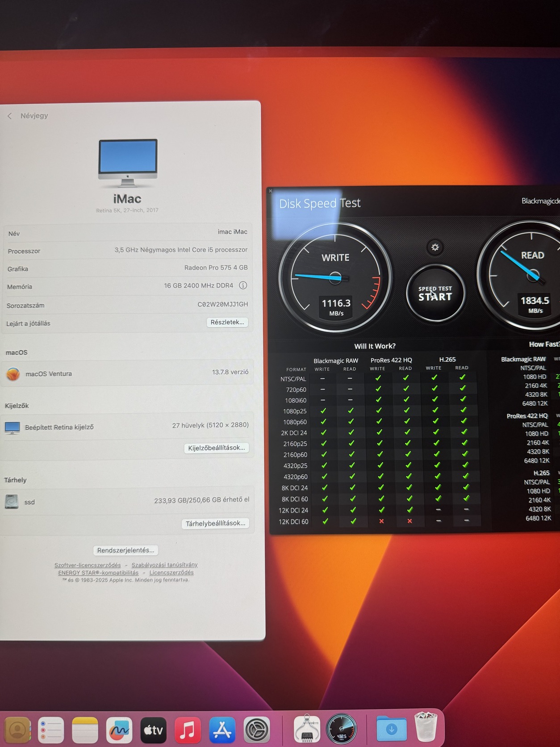Open Szoftver-licencszerződés link

point(88,565)
